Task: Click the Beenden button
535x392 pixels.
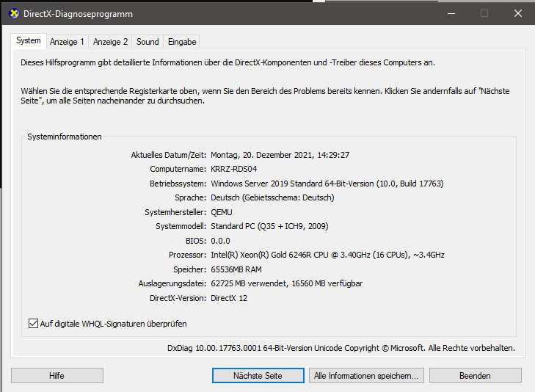Action: pyautogui.click(x=476, y=376)
